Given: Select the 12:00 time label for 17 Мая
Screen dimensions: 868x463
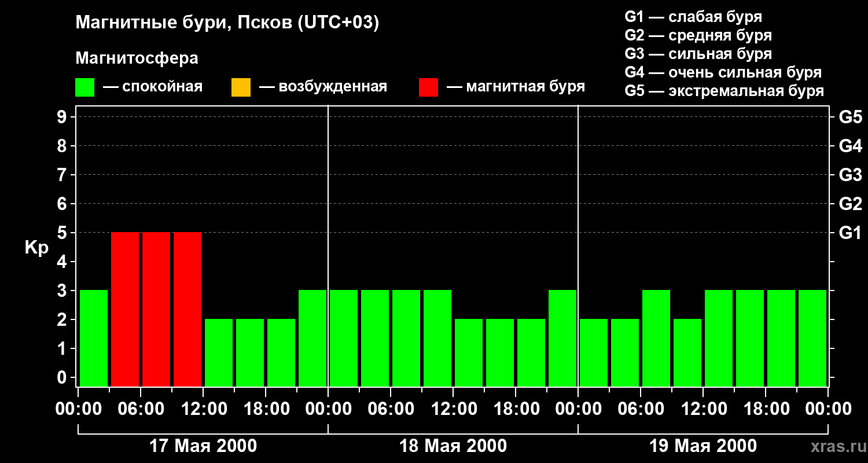Looking at the screenshot, I should [203, 409].
